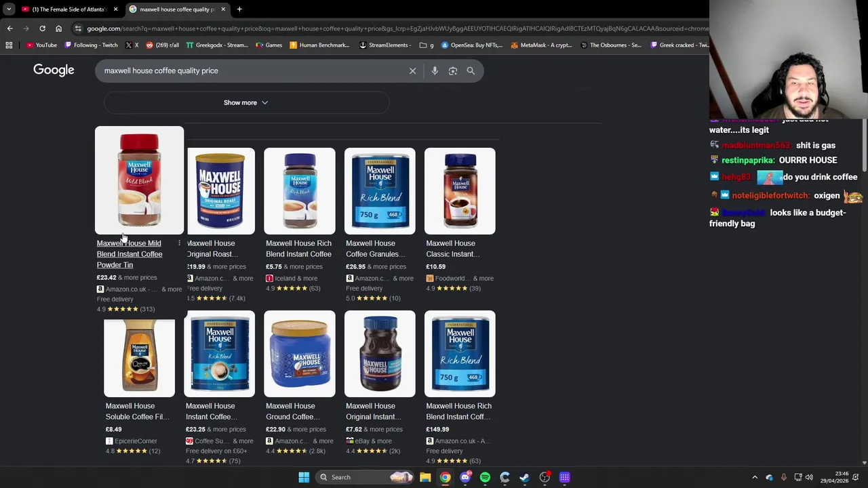Open a new browser tab

coord(239,9)
